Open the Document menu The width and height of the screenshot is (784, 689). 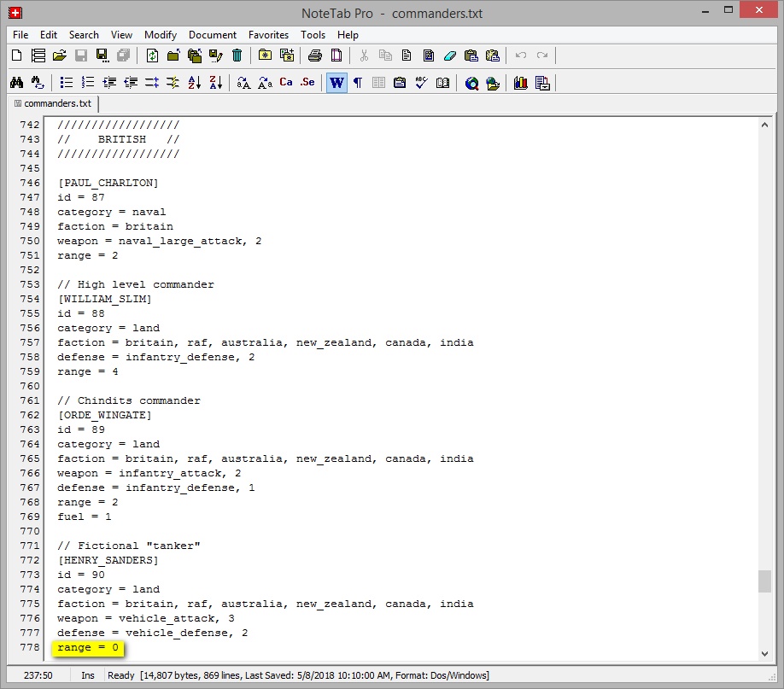tap(213, 35)
